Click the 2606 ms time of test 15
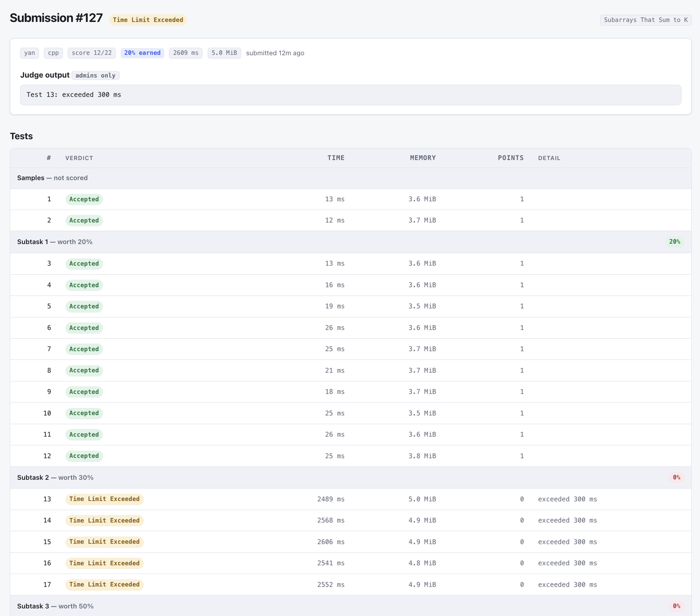700x616 pixels. (331, 542)
